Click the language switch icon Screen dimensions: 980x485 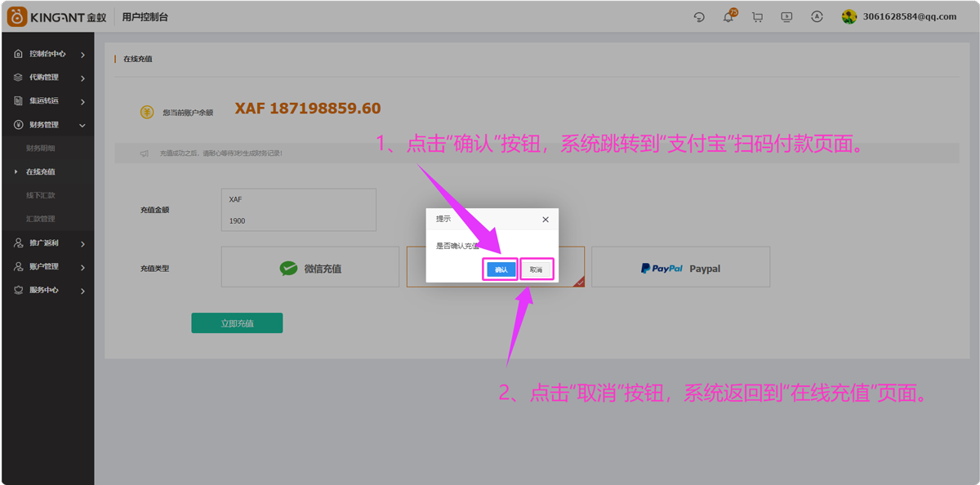coord(817,17)
